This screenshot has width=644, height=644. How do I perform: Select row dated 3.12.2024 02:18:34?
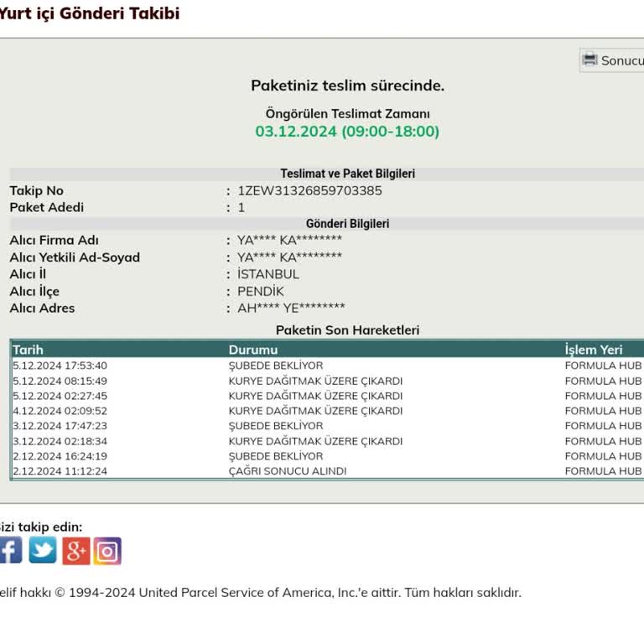tap(327, 441)
